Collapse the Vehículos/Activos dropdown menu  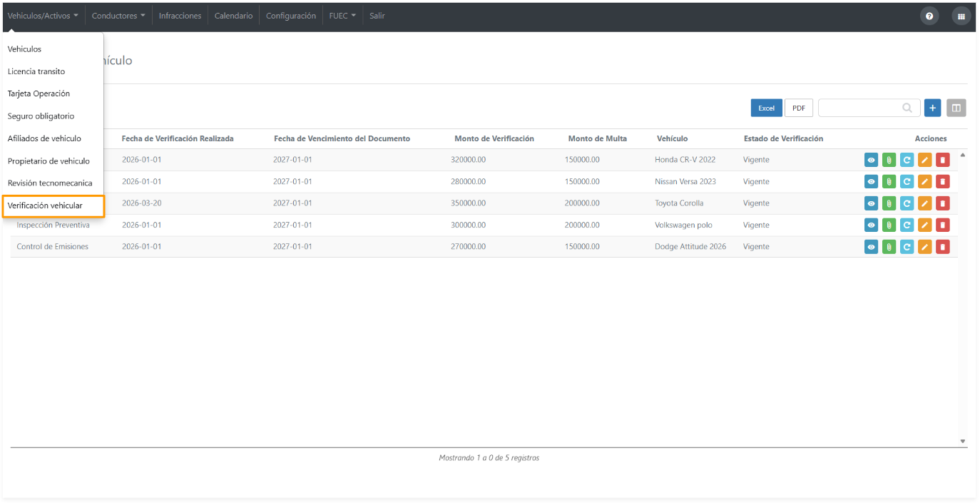pyautogui.click(x=43, y=16)
